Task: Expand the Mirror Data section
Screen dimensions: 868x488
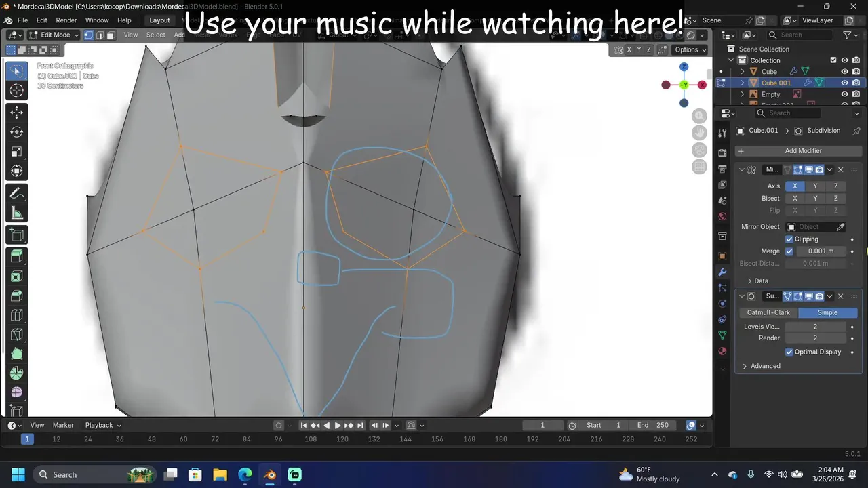Action: pos(750,281)
